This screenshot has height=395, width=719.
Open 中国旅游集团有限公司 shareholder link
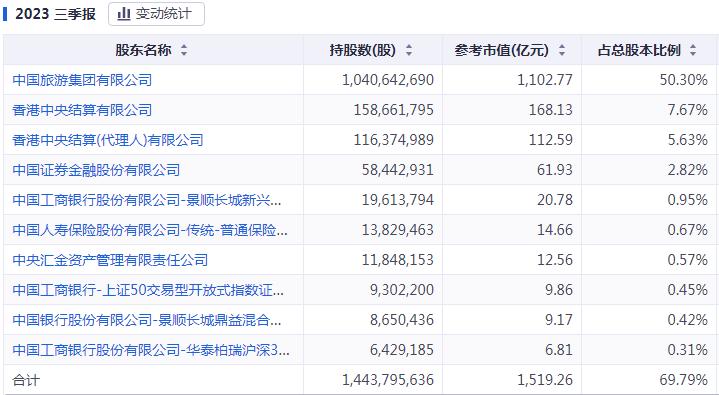coord(83,80)
